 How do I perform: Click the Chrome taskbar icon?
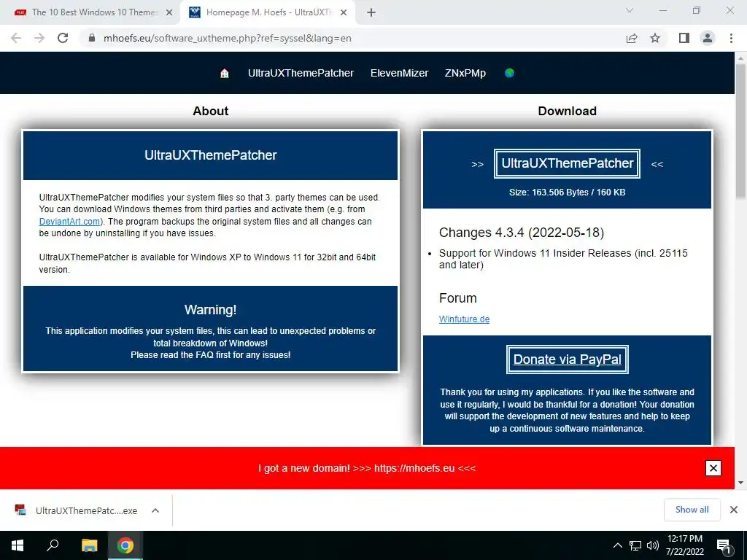pyautogui.click(x=125, y=545)
